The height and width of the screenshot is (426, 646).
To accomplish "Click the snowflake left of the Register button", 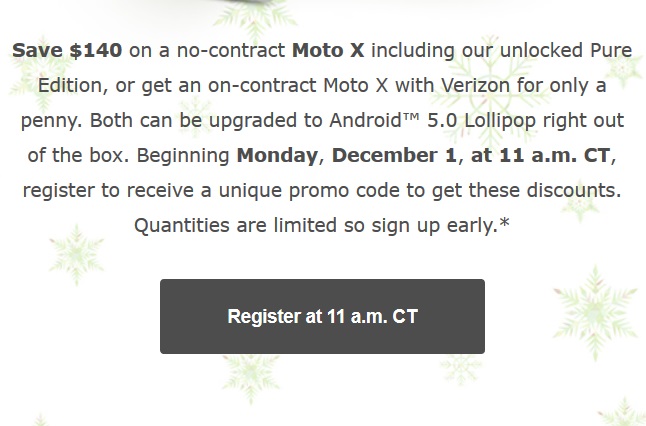I will 75,255.
